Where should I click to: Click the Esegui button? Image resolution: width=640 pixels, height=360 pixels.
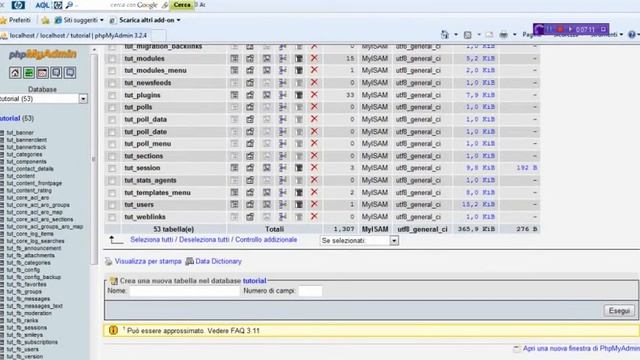[619, 311]
